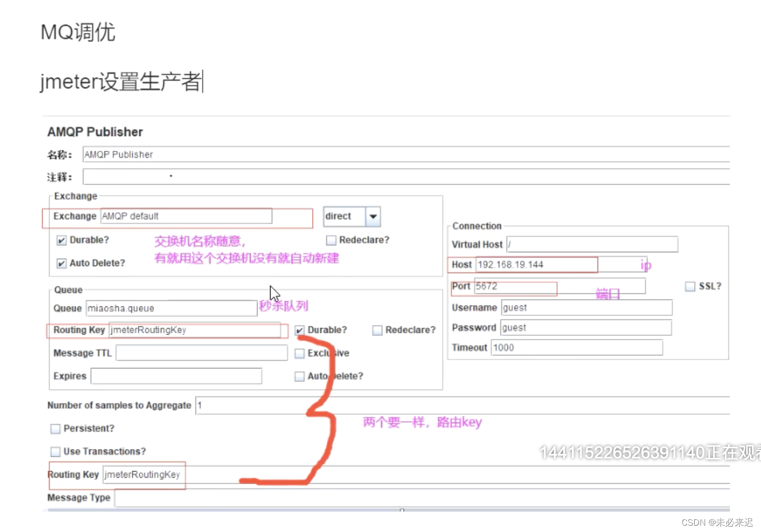Enable the Use Transactions? checkbox

[55, 452]
